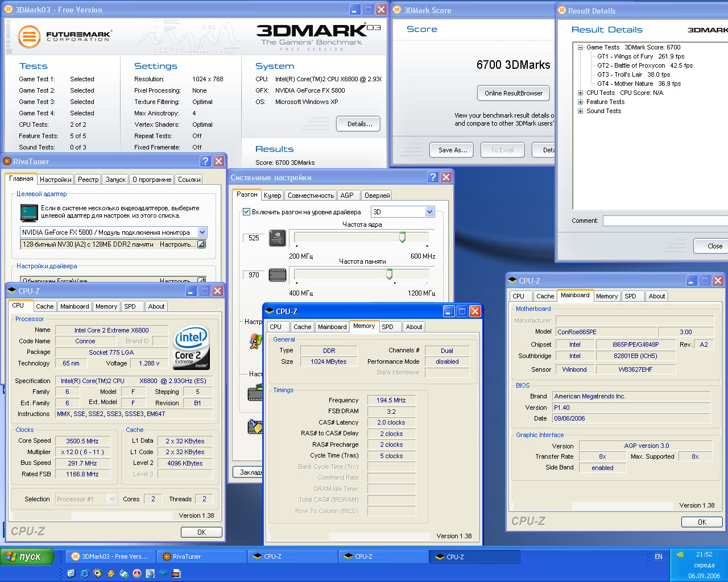Click the Save As... button
The height and width of the screenshot is (582, 728).
coord(453,150)
